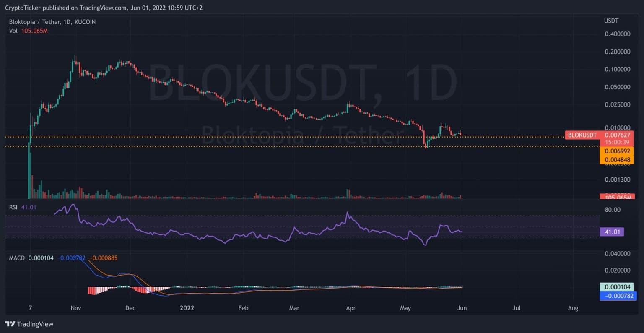Viewport: 644px width, 333px height.
Task: Click the light green 0.000104 MACD axis tag
Action: point(618,287)
